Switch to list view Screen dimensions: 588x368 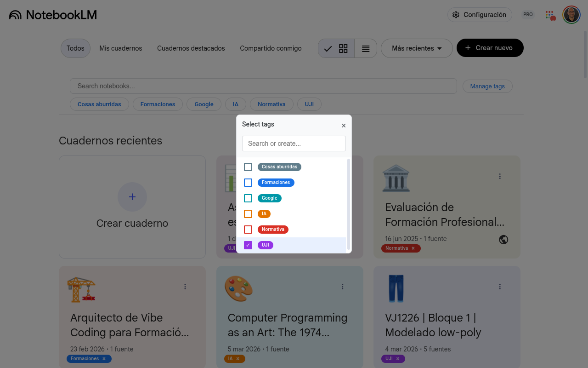point(366,48)
